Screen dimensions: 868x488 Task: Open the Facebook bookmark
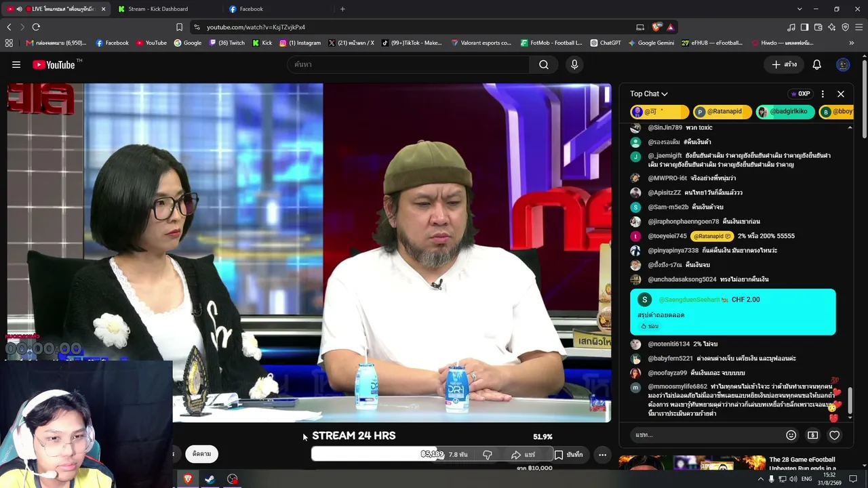[112, 43]
